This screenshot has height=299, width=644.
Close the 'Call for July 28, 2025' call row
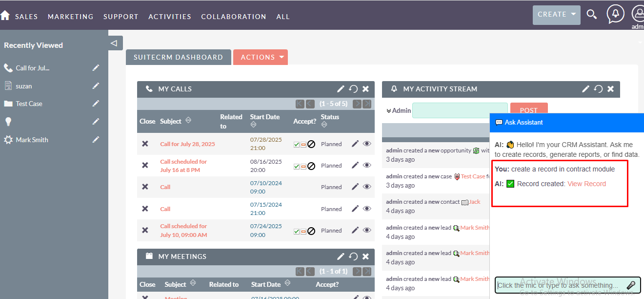click(x=145, y=144)
